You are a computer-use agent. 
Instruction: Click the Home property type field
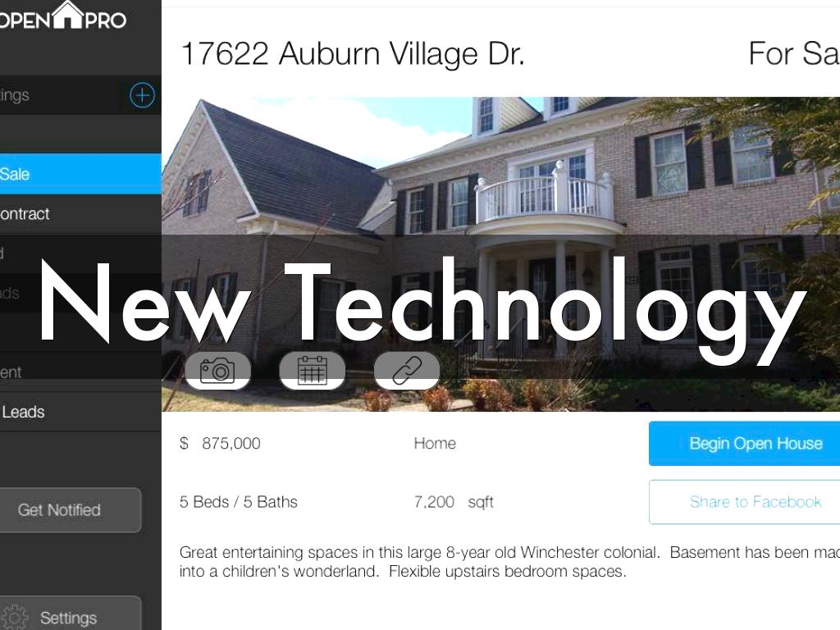click(435, 444)
